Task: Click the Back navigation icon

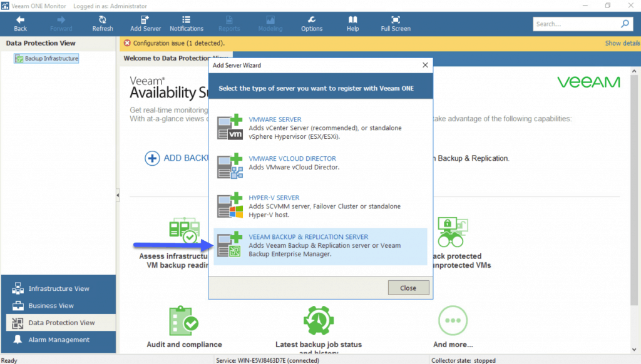Action: pos(20,20)
